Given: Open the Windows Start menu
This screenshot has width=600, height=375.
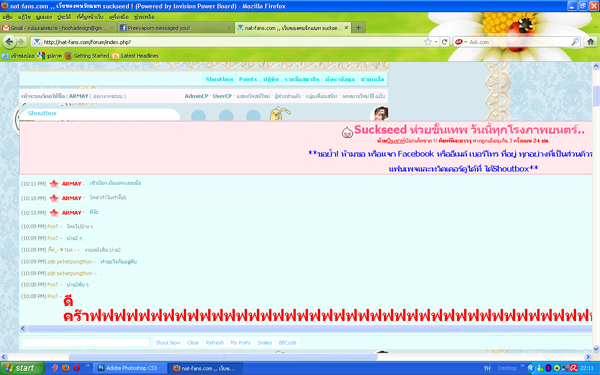Looking at the screenshot, I should click(x=22, y=368).
